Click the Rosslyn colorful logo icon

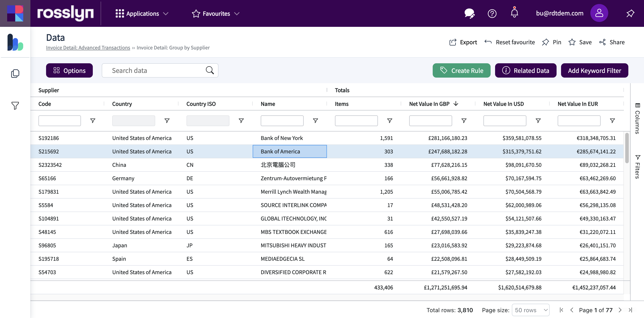coord(15,13)
